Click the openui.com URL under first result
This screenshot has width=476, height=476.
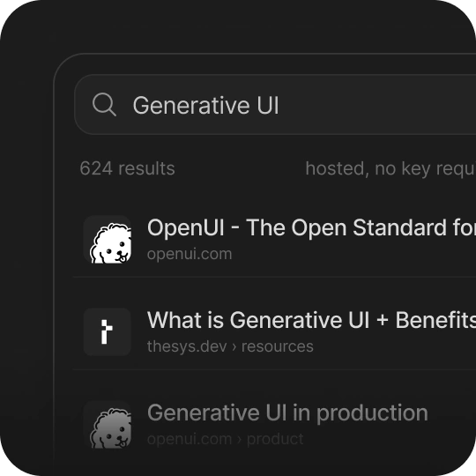coord(190,254)
